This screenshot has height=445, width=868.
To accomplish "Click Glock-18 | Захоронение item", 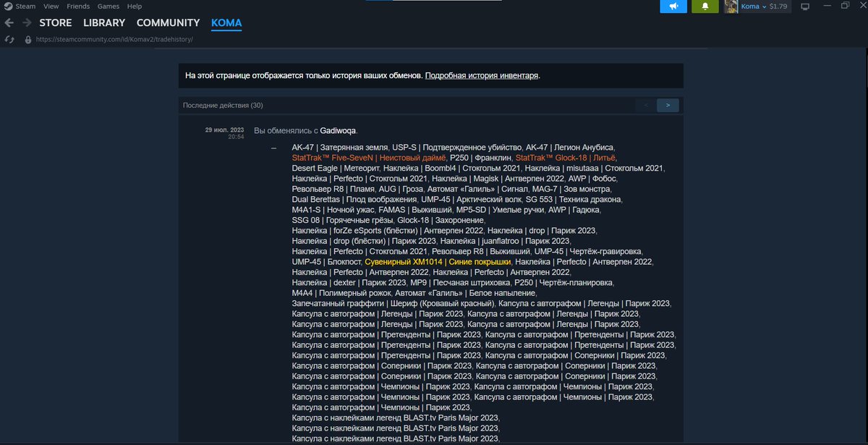I will (x=441, y=220).
